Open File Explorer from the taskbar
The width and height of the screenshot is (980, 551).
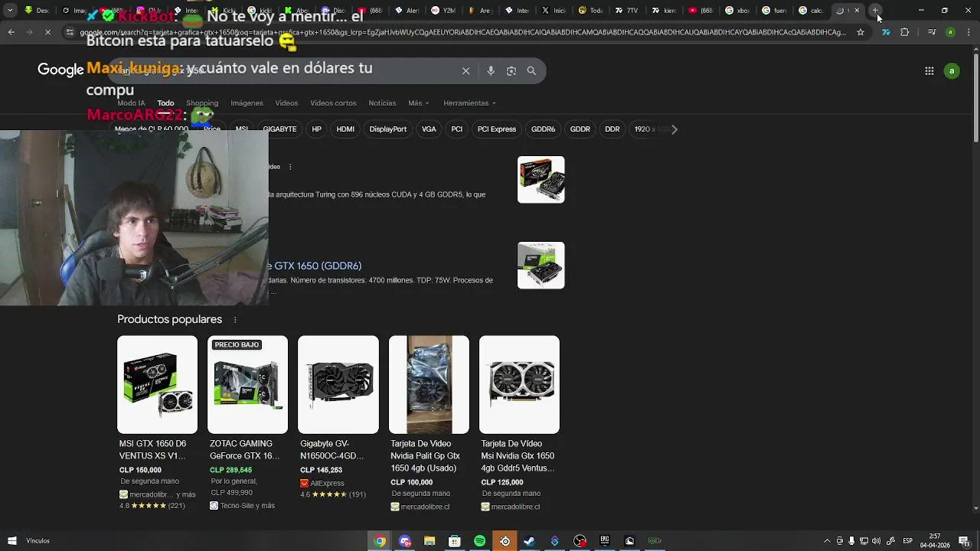click(430, 541)
